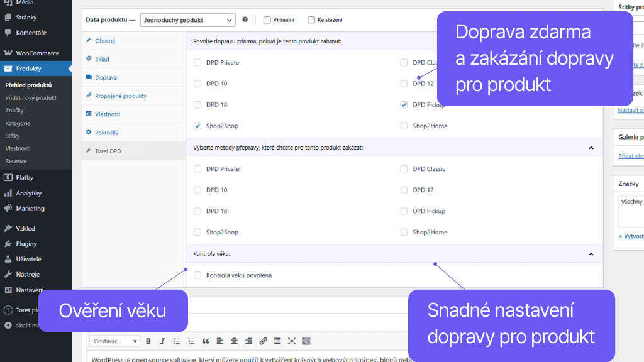
Task: Open Recenze submenu link
Action: point(16,161)
